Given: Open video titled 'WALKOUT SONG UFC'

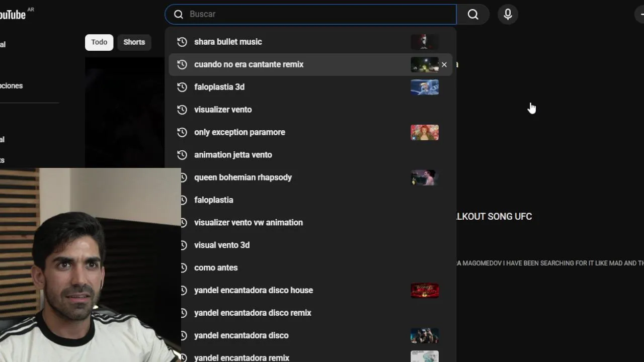Looking at the screenshot, I should (494, 216).
